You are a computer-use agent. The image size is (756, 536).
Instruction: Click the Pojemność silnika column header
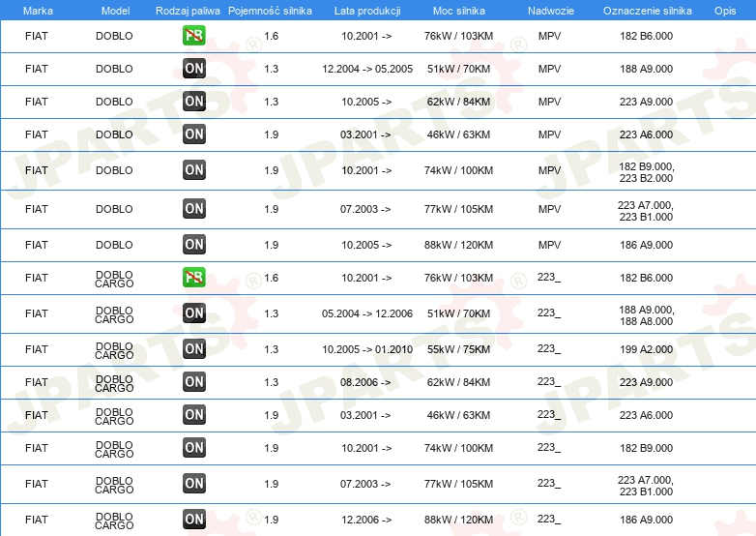pyautogui.click(x=270, y=11)
